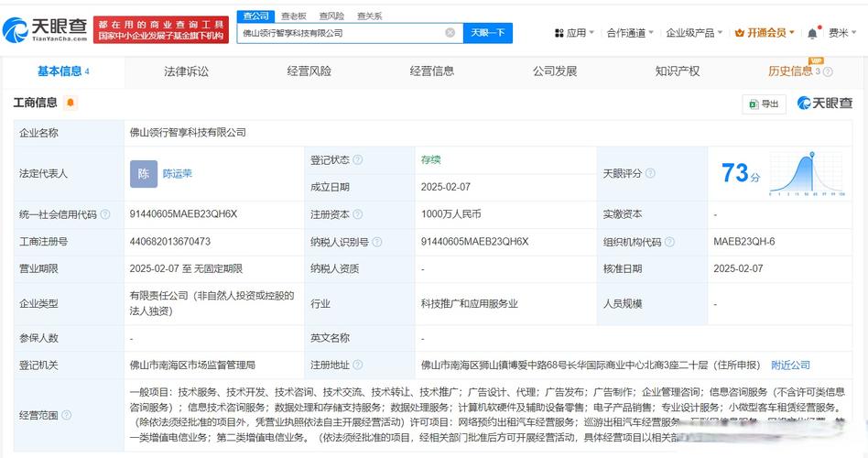This screenshot has width=868, height=458.
Task: Open help icon next to 统一社会信用代码
Action: [x=105, y=214]
